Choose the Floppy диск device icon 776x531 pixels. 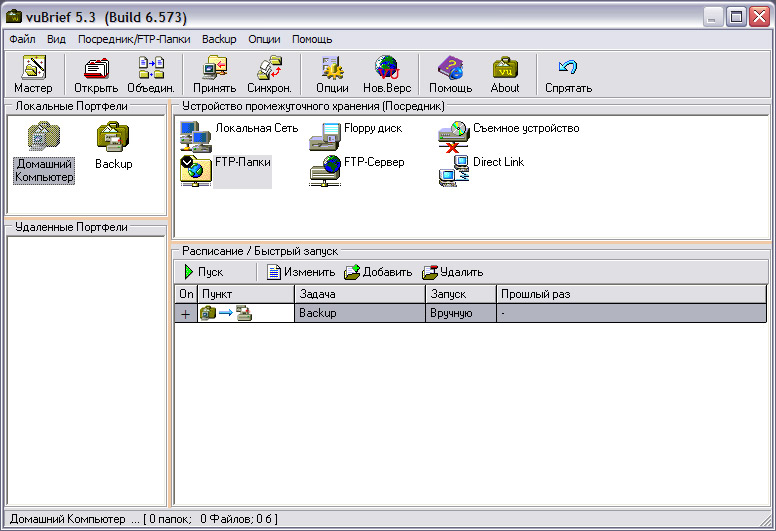(x=324, y=137)
